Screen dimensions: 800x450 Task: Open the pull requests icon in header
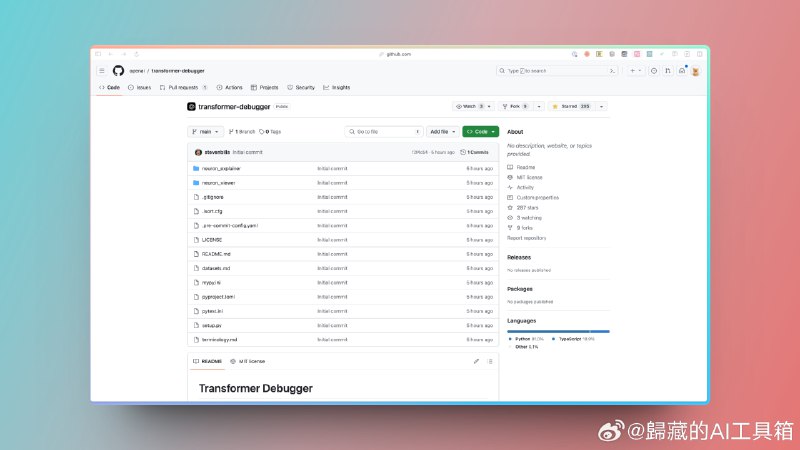point(667,71)
